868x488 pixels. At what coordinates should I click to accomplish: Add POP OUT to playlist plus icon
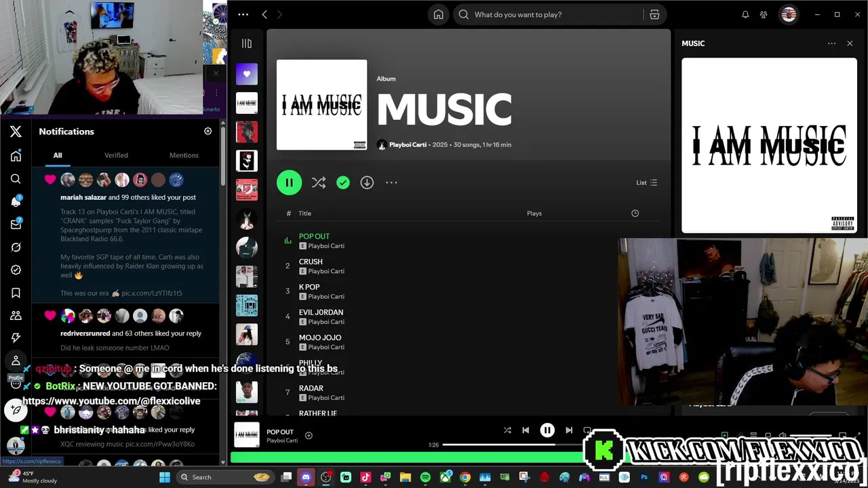click(309, 435)
